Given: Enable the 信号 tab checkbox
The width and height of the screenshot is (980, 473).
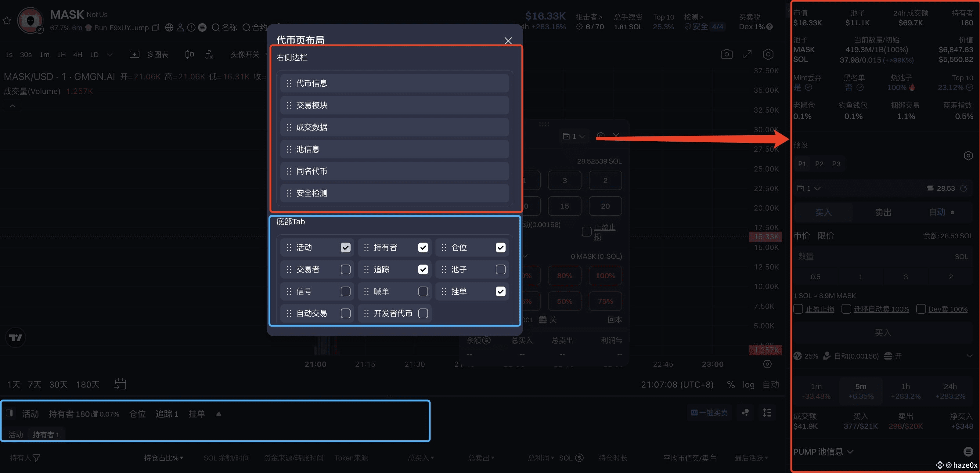Looking at the screenshot, I should (345, 291).
